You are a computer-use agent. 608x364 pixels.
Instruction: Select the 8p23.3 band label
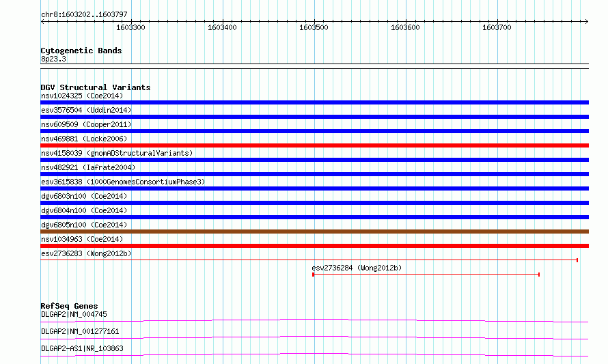pyautogui.click(x=53, y=59)
